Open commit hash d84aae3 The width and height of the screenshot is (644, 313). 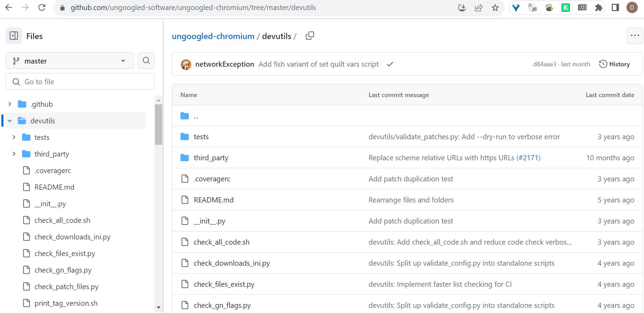544,64
